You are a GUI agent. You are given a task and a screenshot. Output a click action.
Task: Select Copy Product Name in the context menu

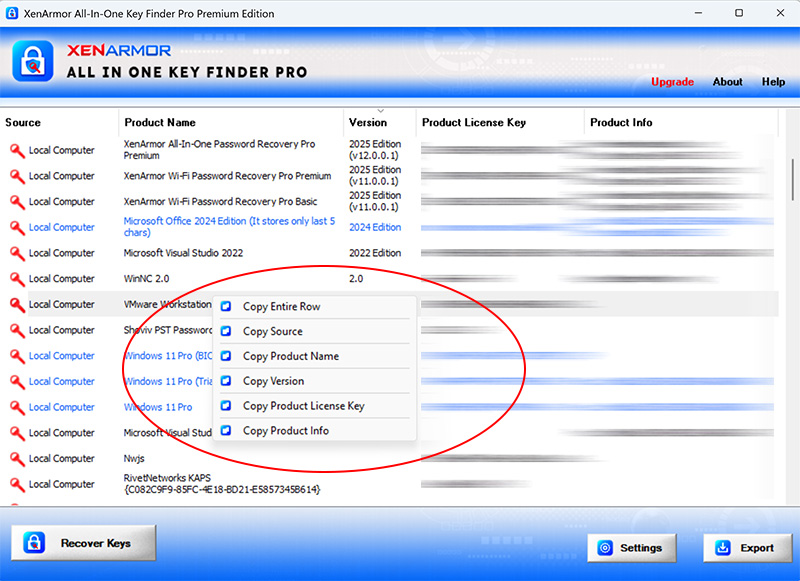pyautogui.click(x=315, y=356)
